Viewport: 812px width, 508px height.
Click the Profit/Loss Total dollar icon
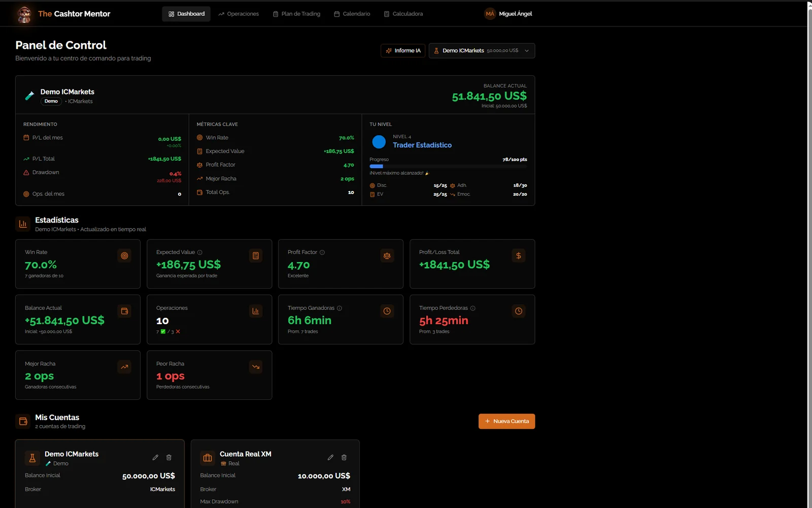[519, 256]
